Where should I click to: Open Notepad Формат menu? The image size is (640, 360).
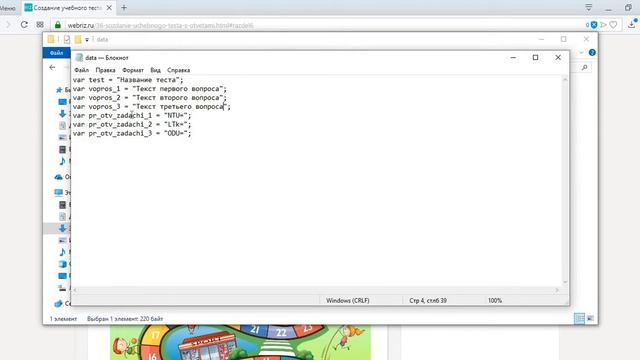[x=133, y=70]
